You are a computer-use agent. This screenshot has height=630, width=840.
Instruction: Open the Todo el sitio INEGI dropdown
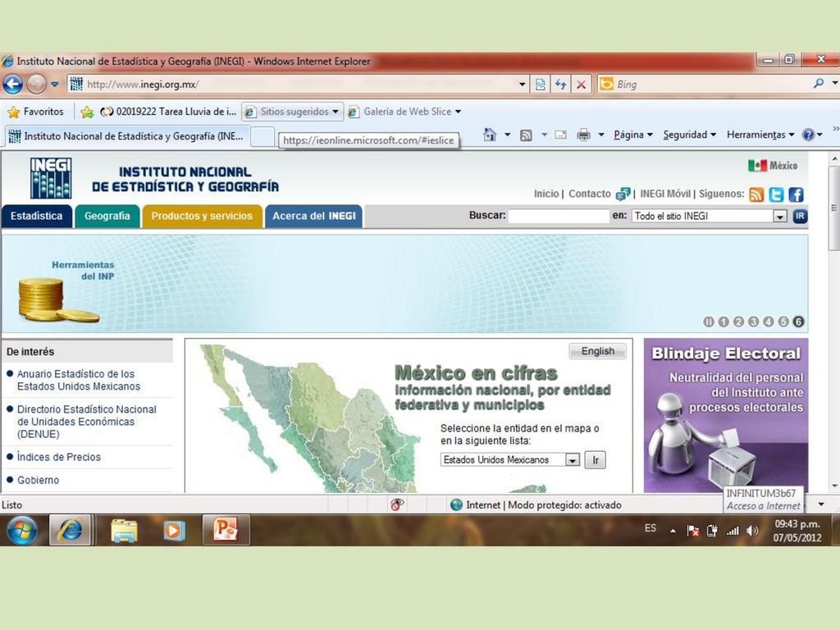(710, 216)
